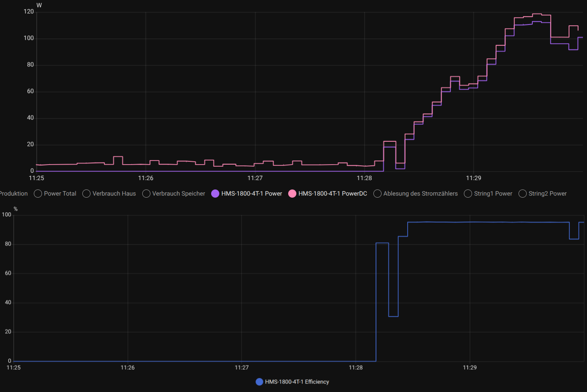Screen dimensions: 587x392
Task: Toggle the String1 Power legend circle
Action: 468,194
